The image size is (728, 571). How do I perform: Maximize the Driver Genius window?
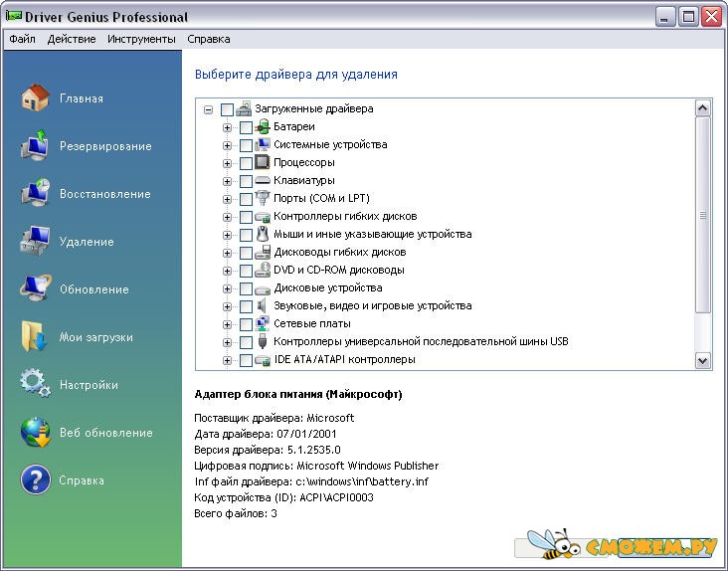(x=688, y=17)
